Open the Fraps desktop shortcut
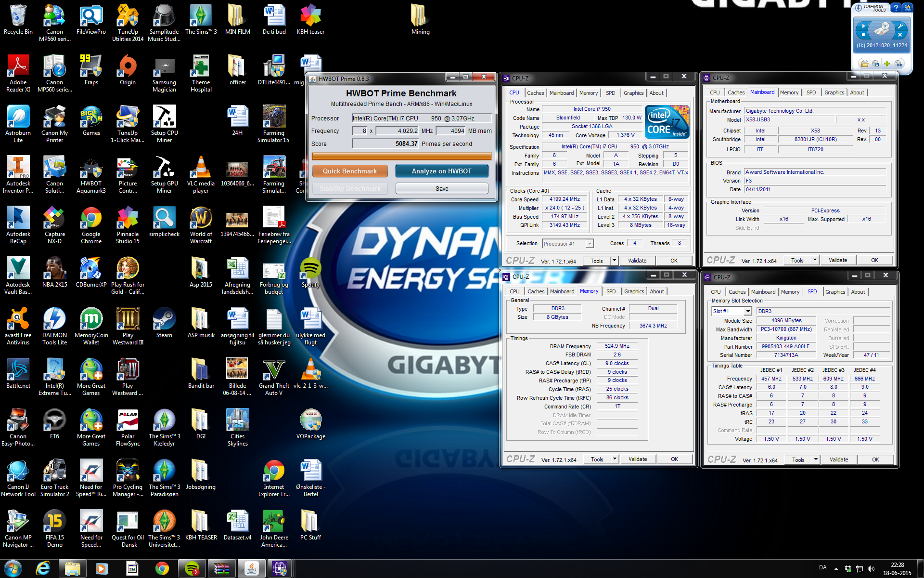Screen dimensions: 924x578 [91, 70]
